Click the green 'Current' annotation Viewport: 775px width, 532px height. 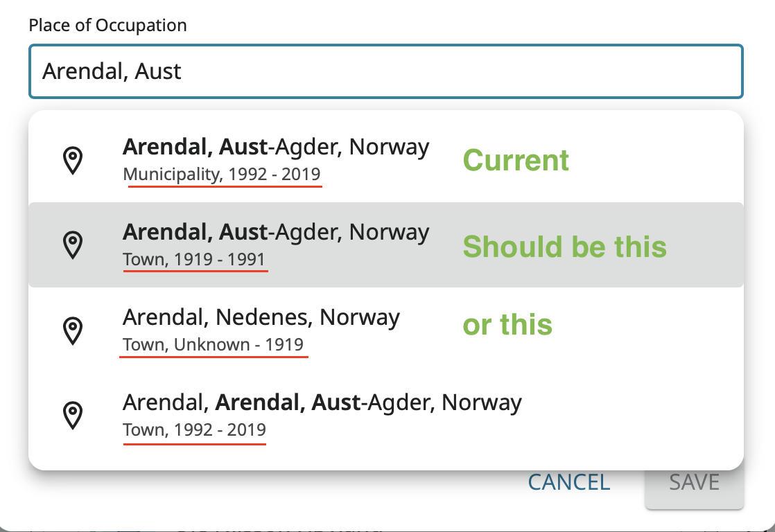pyautogui.click(x=516, y=161)
